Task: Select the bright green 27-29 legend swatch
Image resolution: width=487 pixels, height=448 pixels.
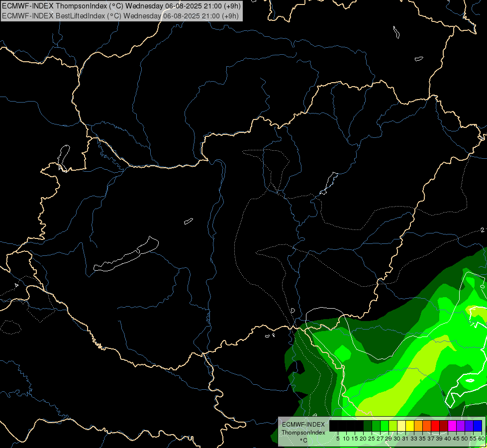Action: [385, 426]
